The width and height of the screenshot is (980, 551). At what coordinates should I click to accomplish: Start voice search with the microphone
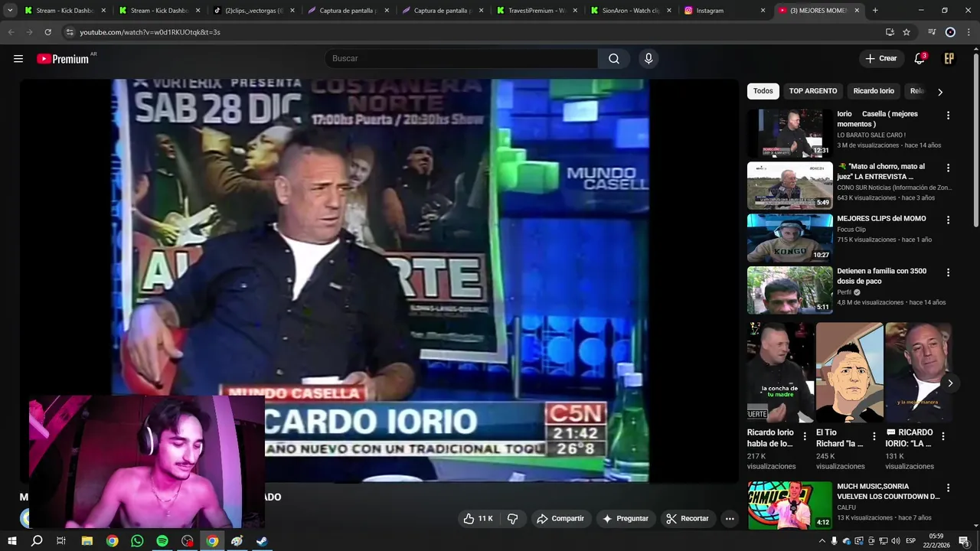coord(648,59)
